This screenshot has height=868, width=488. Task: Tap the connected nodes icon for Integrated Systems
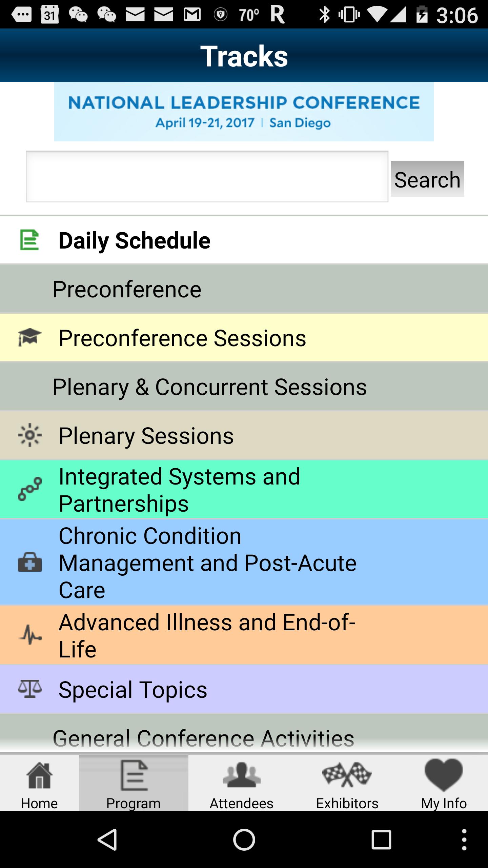point(30,489)
